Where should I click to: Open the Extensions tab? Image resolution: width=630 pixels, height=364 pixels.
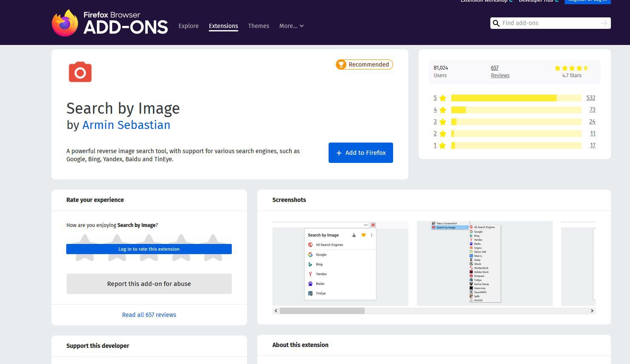tap(223, 26)
